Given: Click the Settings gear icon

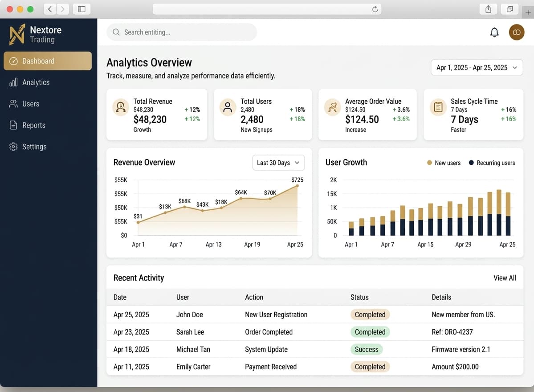Looking at the screenshot, I should (x=13, y=147).
